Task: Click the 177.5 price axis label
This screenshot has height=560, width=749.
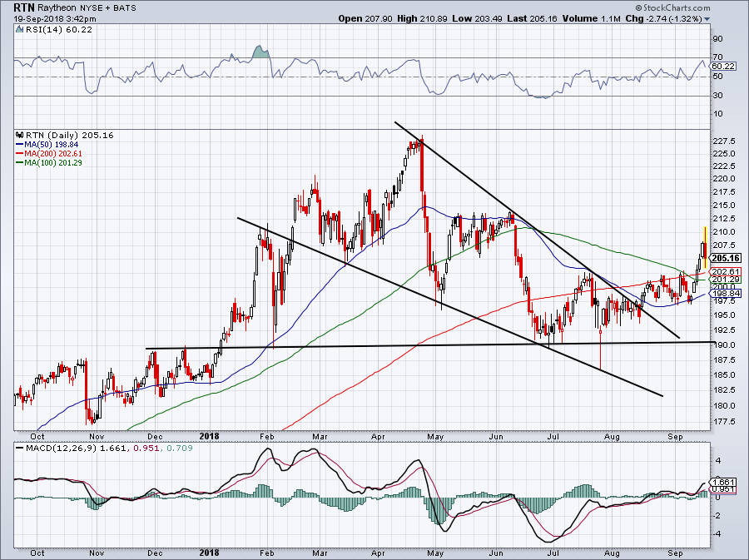Action: click(724, 422)
